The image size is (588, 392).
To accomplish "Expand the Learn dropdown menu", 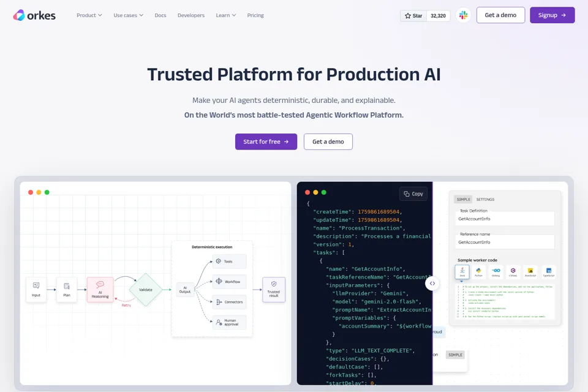I will tap(226, 15).
